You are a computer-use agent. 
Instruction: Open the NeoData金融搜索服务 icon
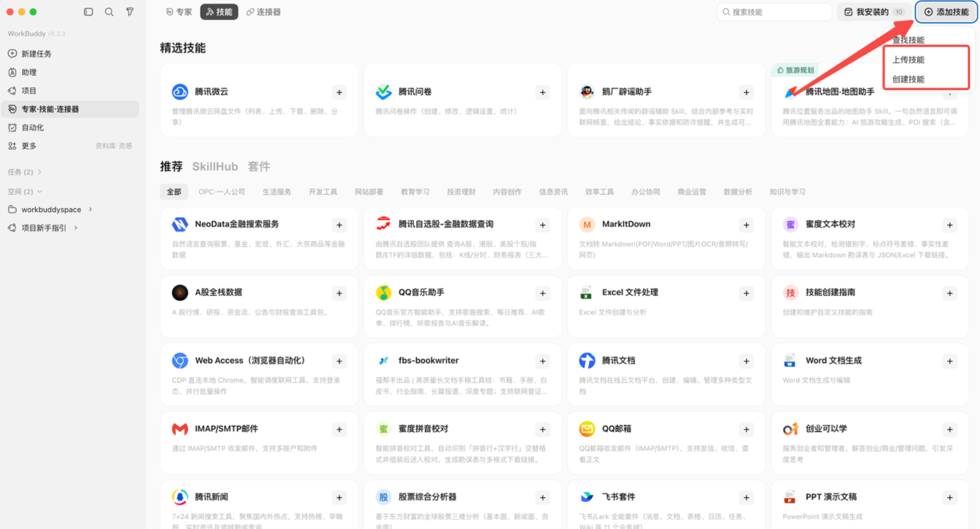point(180,224)
